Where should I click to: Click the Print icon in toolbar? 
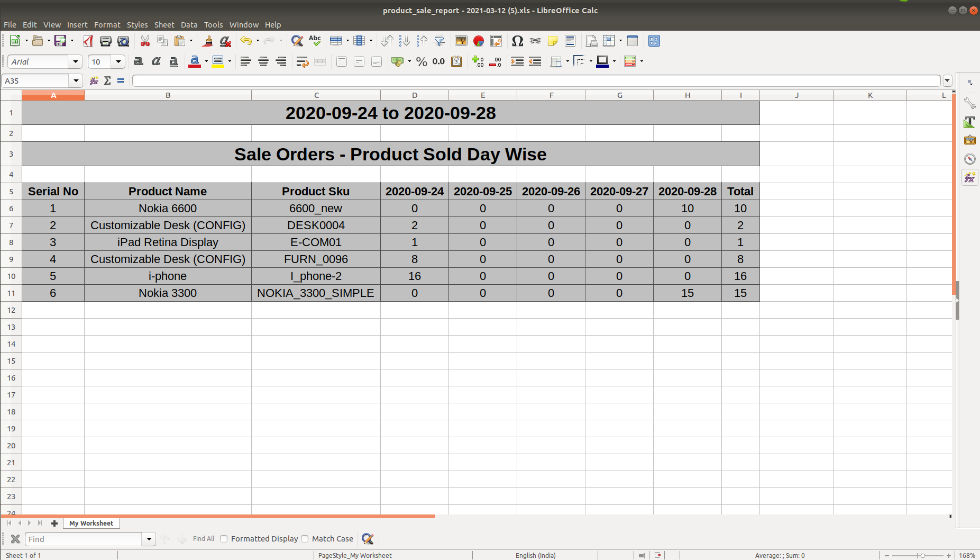(106, 41)
